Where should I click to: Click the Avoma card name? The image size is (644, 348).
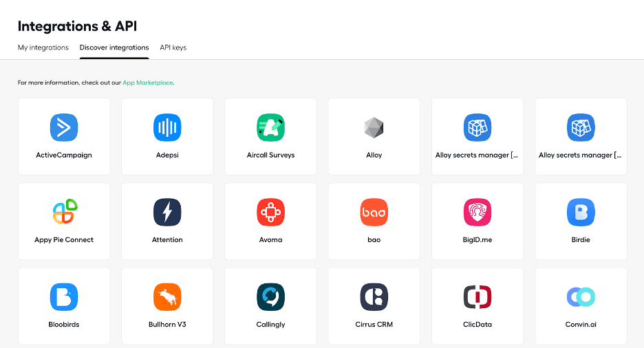270,239
